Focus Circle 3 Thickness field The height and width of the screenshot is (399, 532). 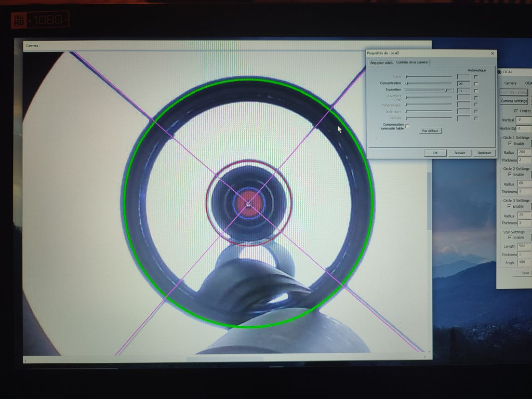pyautogui.click(x=525, y=223)
